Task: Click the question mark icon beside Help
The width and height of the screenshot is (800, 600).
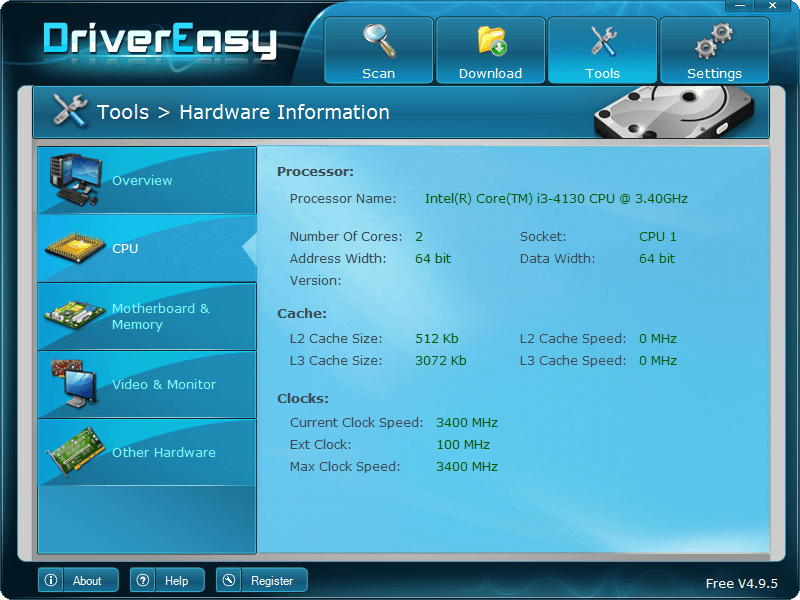Action: pos(143,580)
